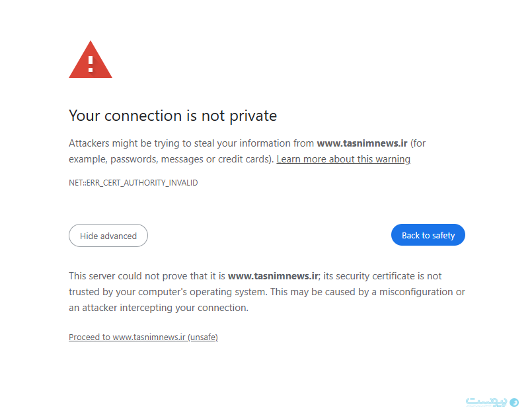Click the phrase passwords, messages or credit cards

click(192, 159)
